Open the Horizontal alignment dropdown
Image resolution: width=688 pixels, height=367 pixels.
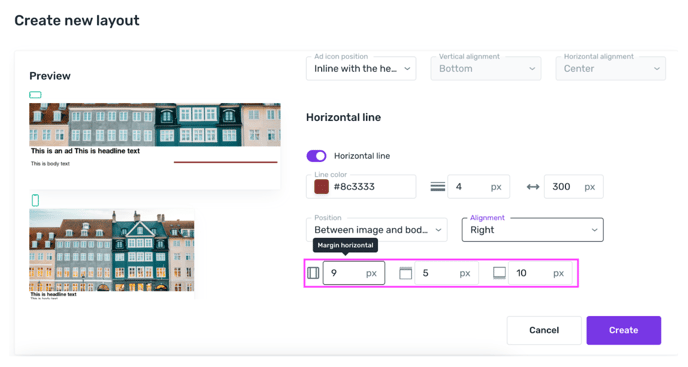[610, 68]
